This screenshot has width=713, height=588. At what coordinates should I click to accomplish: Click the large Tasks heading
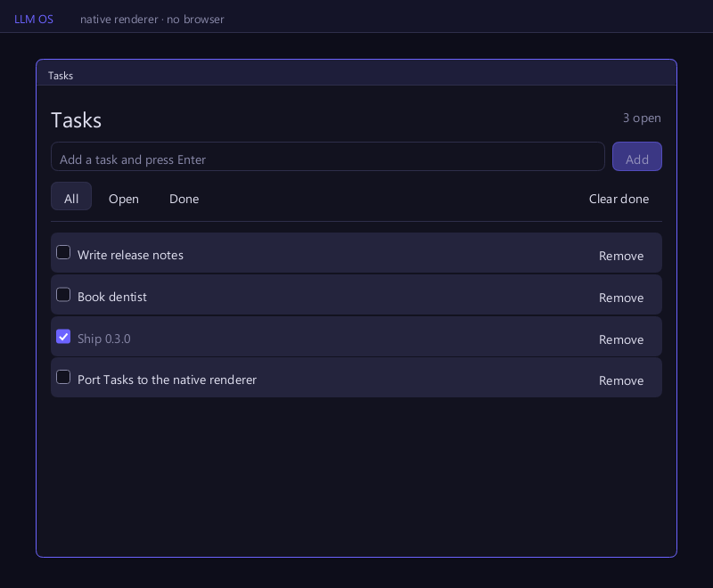tap(76, 120)
